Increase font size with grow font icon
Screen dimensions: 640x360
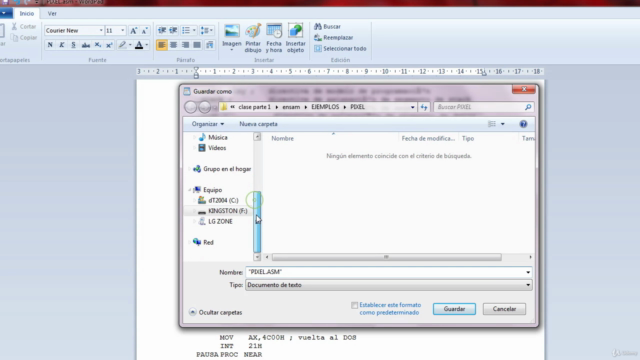coord(133,31)
